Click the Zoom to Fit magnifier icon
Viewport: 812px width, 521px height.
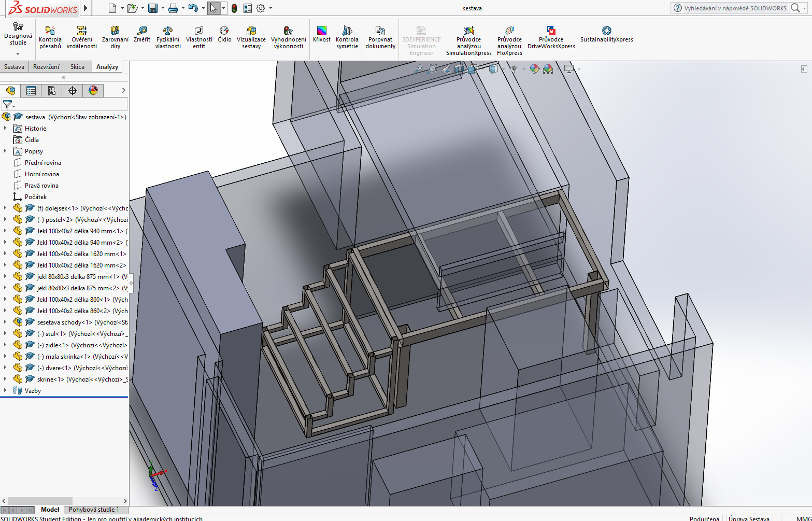pos(419,69)
